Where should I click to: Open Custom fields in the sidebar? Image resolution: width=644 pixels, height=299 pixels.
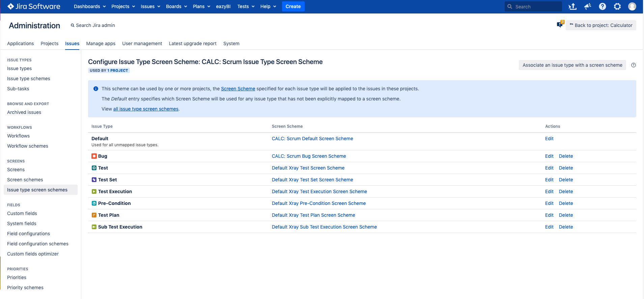[x=22, y=213]
